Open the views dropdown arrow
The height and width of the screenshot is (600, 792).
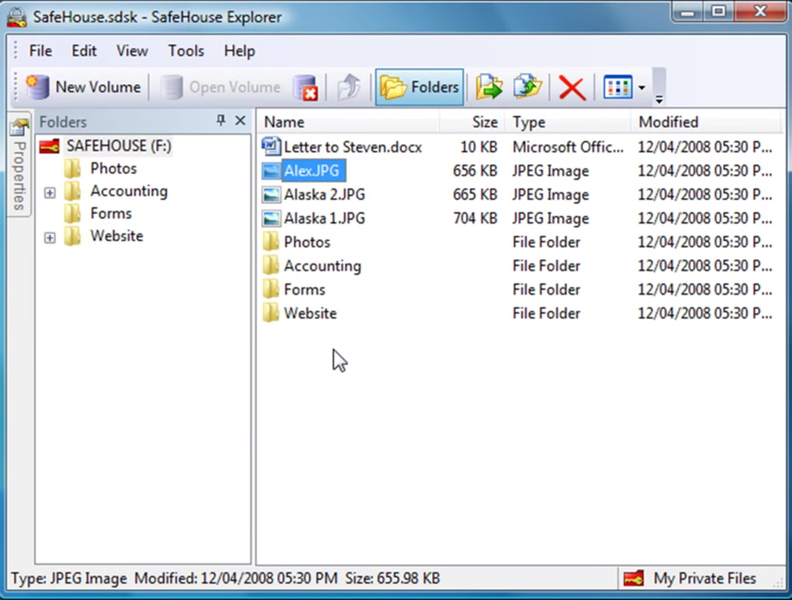(x=641, y=88)
